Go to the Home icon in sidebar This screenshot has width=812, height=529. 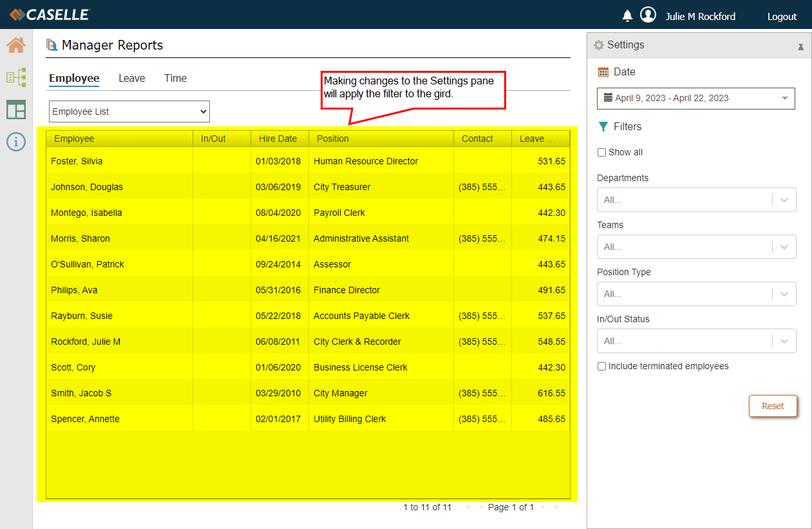pyautogui.click(x=16, y=45)
